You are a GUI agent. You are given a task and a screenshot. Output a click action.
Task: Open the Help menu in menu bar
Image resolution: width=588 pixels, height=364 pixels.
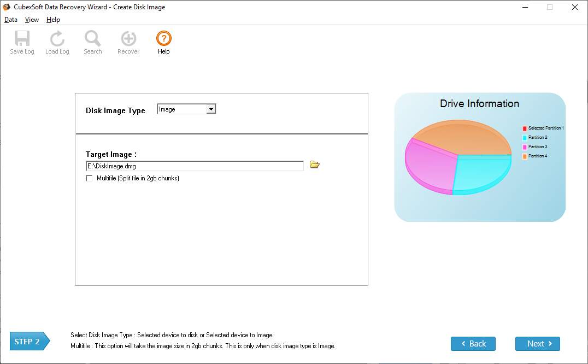(53, 20)
